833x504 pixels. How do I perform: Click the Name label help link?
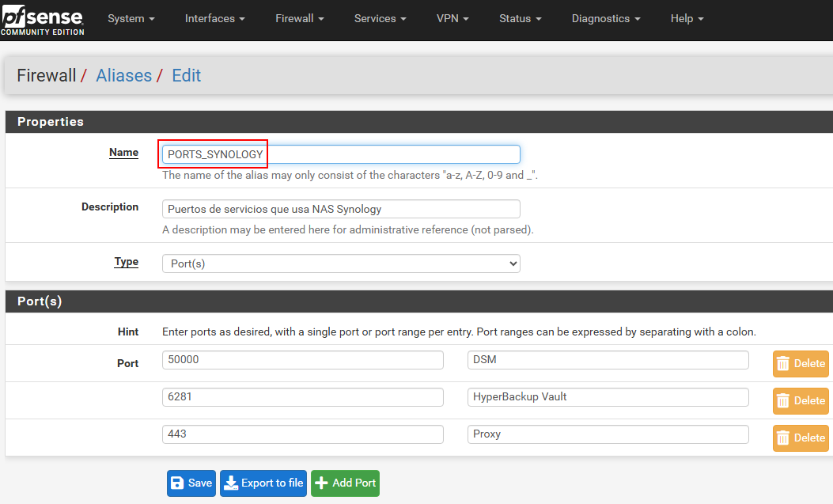coord(123,153)
